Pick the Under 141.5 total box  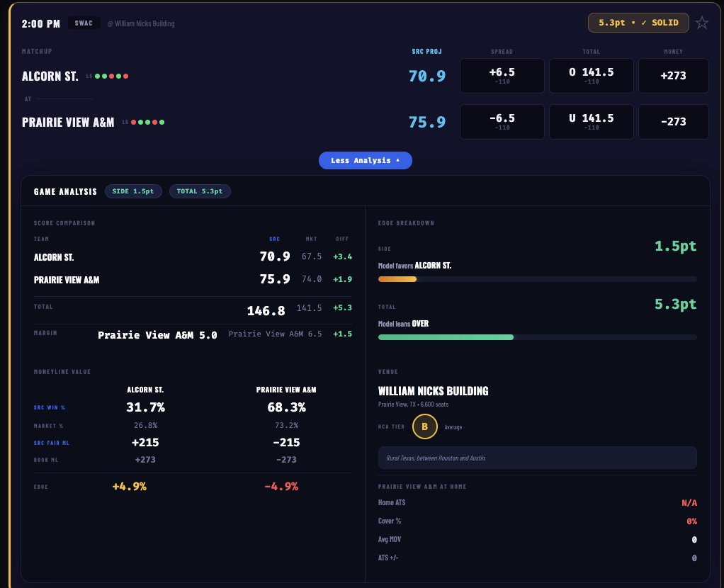click(591, 122)
